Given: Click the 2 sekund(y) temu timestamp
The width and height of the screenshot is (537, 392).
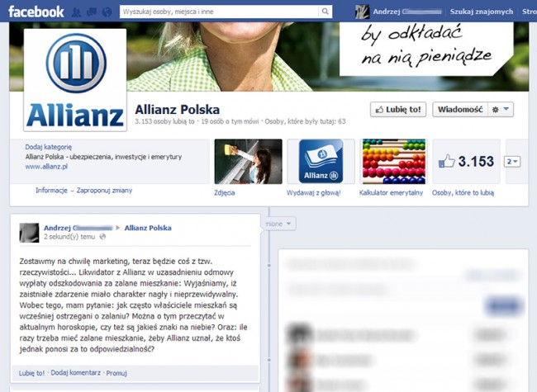Looking at the screenshot, I should point(69,237).
